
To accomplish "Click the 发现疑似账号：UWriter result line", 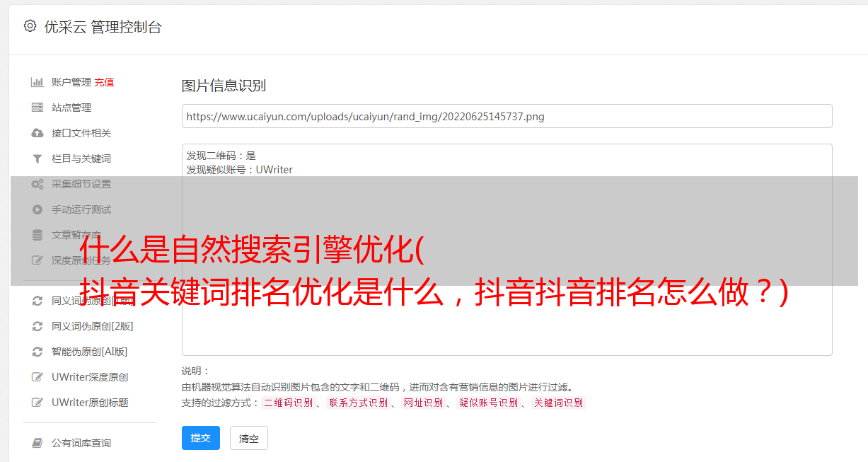I will point(239,170).
